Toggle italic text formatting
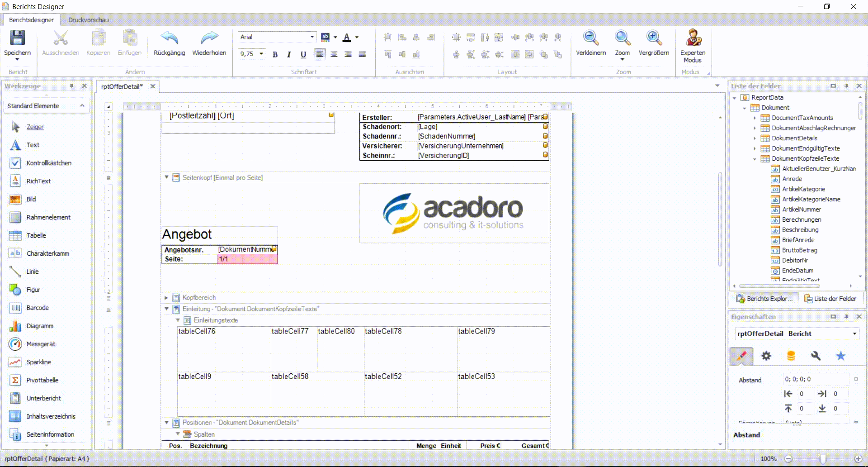Image resolution: width=868 pixels, height=467 pixels. pyautogui.click(x=289, y=54)
